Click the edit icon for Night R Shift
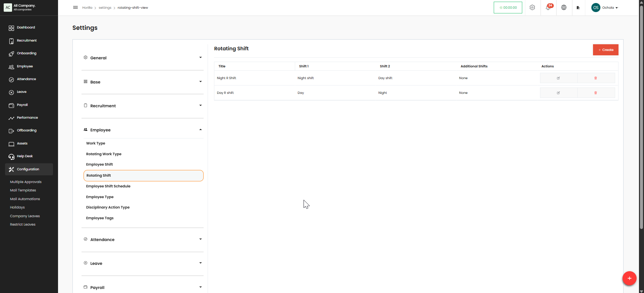644x293 pixels. tap(558, 78)
